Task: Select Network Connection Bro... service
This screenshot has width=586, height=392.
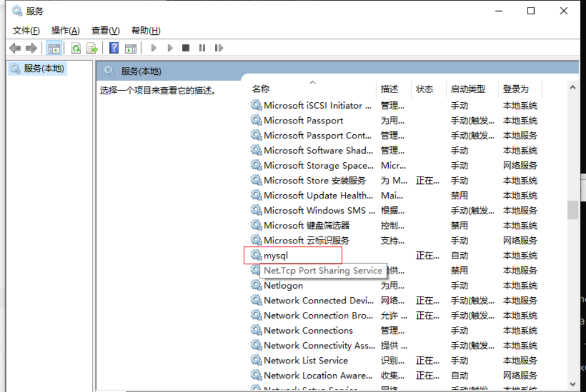Action: pos(318,315)
